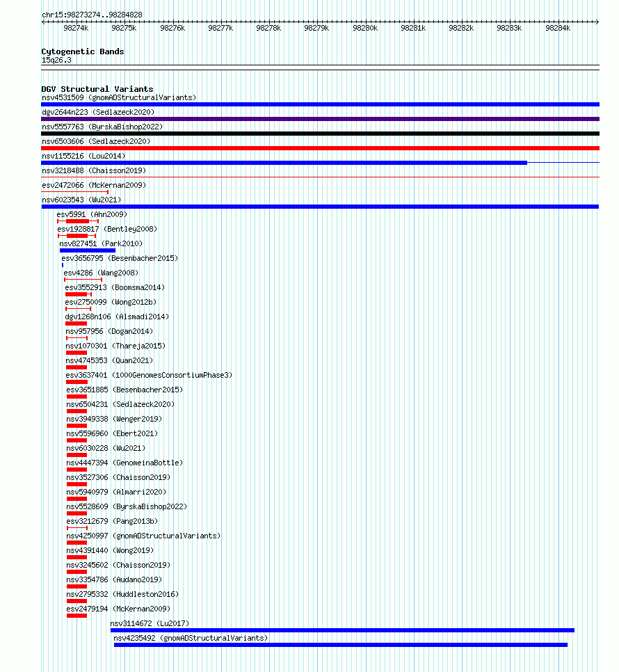
Task: Select nsv5940979 (Almarri2020) label
Action: (116, 492)
